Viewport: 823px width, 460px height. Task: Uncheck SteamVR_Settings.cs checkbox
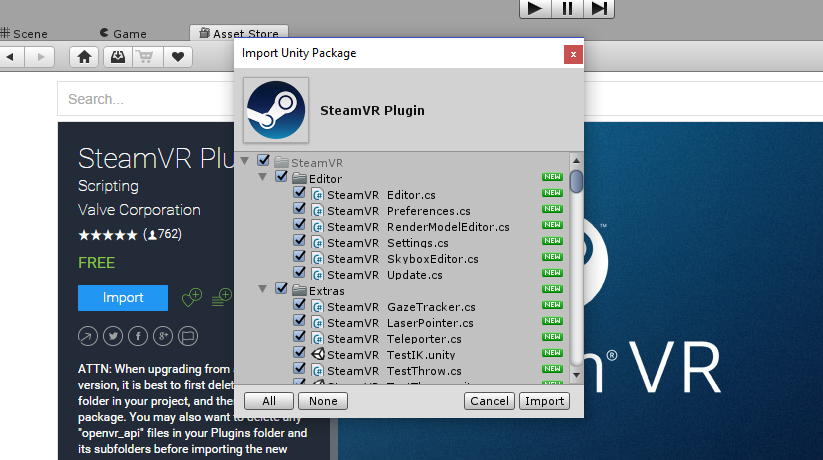pyautogui.click(x=300, y=241)
